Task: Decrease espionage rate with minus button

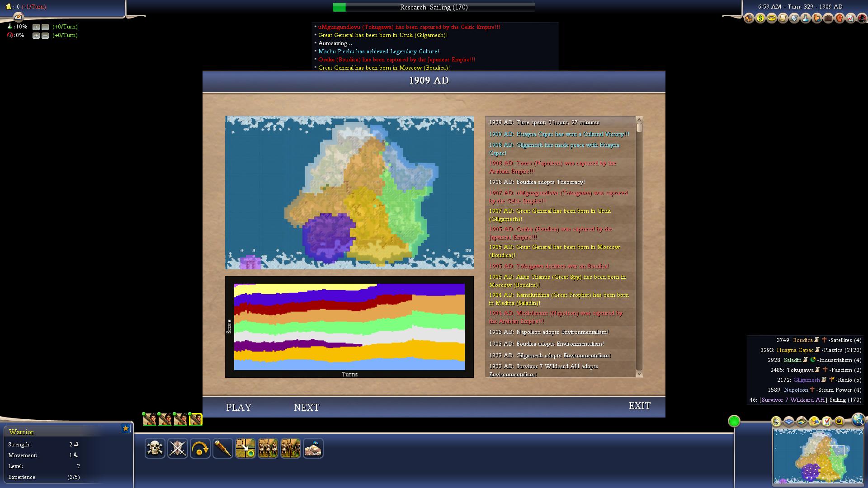Action: [45, 36]
